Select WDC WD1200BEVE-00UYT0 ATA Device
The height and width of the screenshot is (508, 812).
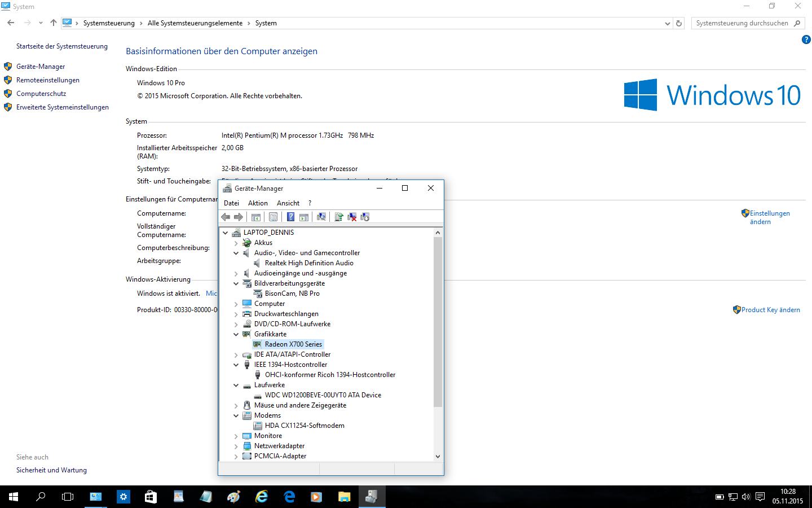click(x=323, y=395)
